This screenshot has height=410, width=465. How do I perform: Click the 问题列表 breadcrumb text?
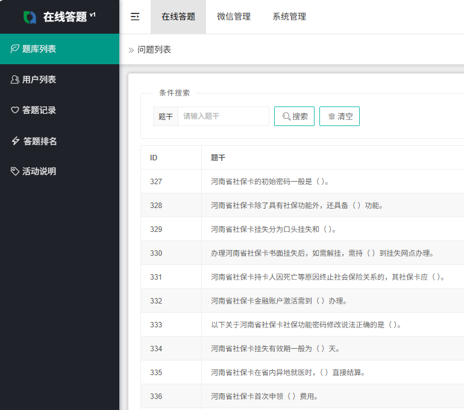coord(154,50)
